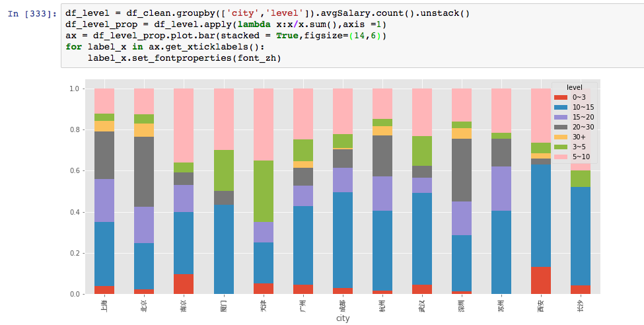Click the 'city' x-axis label

(343, 318)
